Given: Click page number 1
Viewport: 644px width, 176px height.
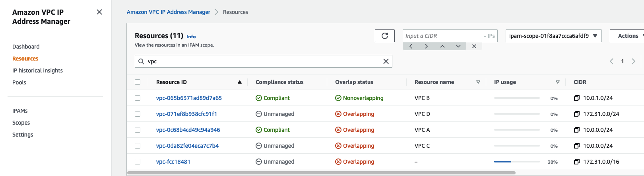Looking at the screenshot, I should pyautogui.click(x=623, y=61).
